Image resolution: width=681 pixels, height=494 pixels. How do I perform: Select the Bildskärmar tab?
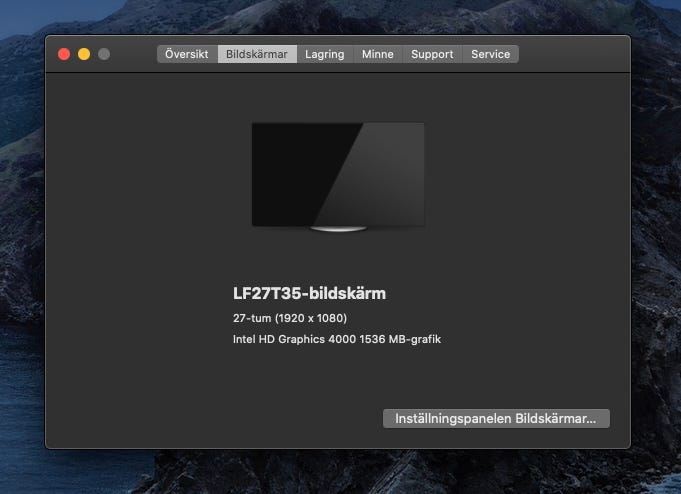pyautogui.click(x=257, y=54)
